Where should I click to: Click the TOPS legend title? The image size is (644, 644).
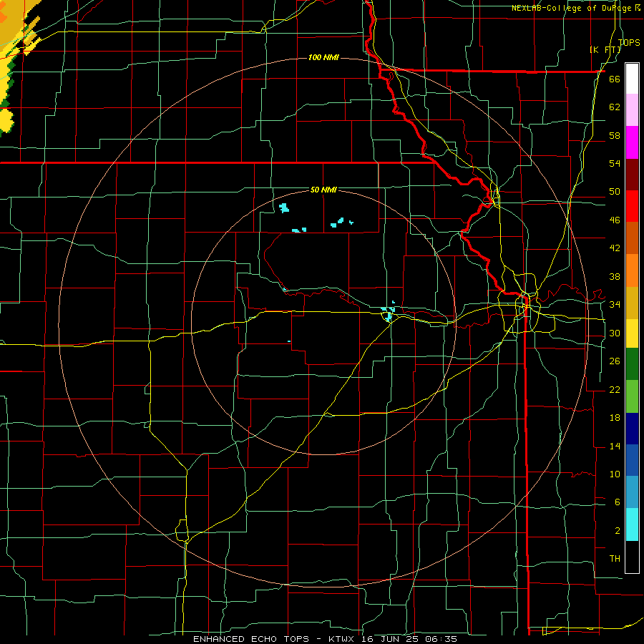point(629,42)
